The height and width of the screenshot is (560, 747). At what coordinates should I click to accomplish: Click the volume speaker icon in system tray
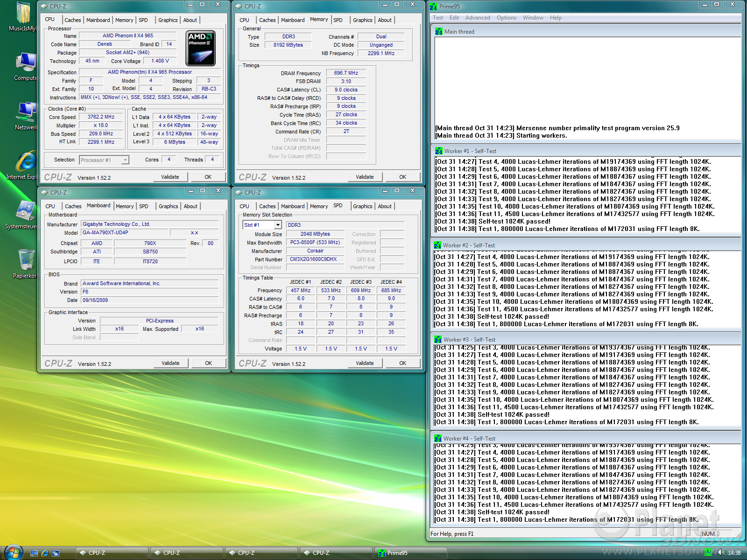point(721,553)
